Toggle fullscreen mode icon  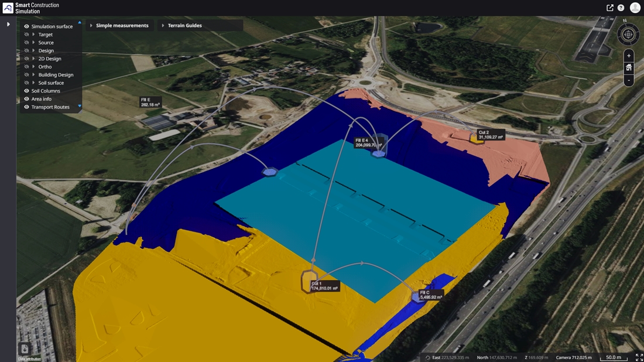tap(639, 357)
